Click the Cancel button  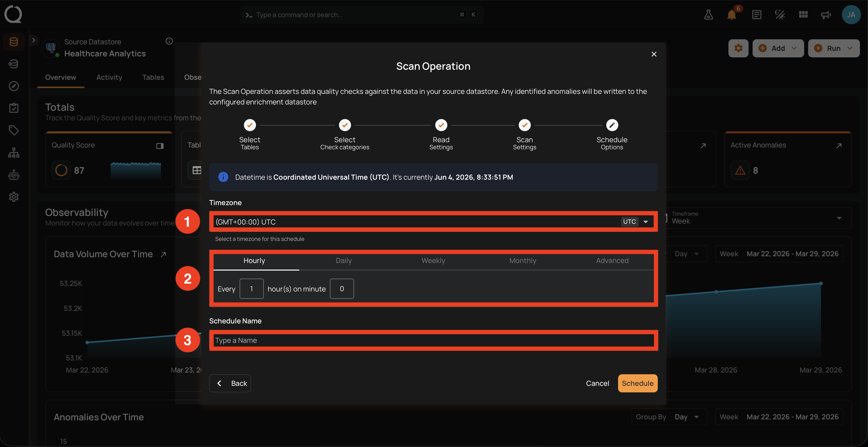tap(597, 383)
